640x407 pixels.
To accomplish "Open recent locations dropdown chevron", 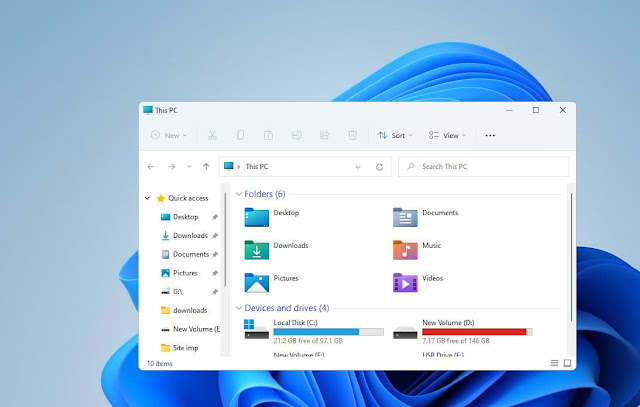I will coord(189,167).
